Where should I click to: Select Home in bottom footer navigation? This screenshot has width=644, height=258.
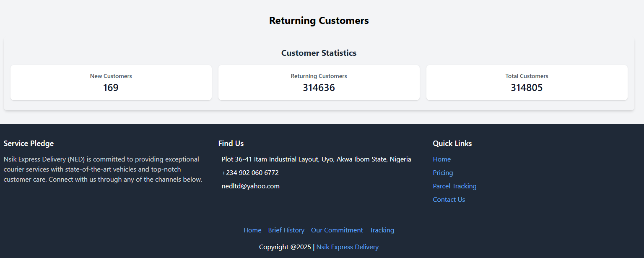252,230
